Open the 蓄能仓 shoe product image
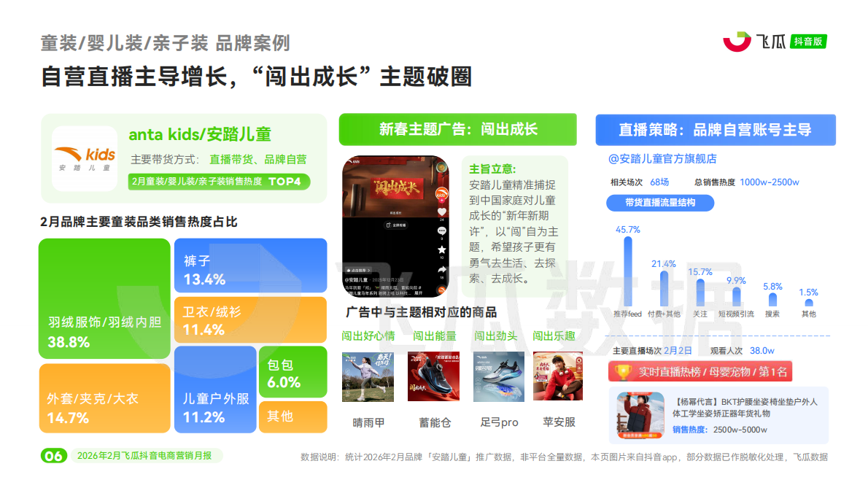 [433, 376]
